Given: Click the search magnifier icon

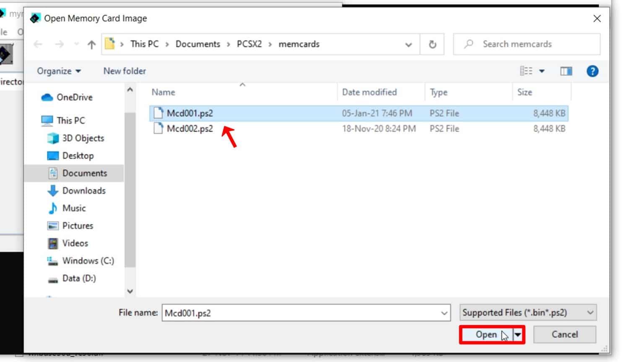Looking at the screenshot, I should point(468,44).
